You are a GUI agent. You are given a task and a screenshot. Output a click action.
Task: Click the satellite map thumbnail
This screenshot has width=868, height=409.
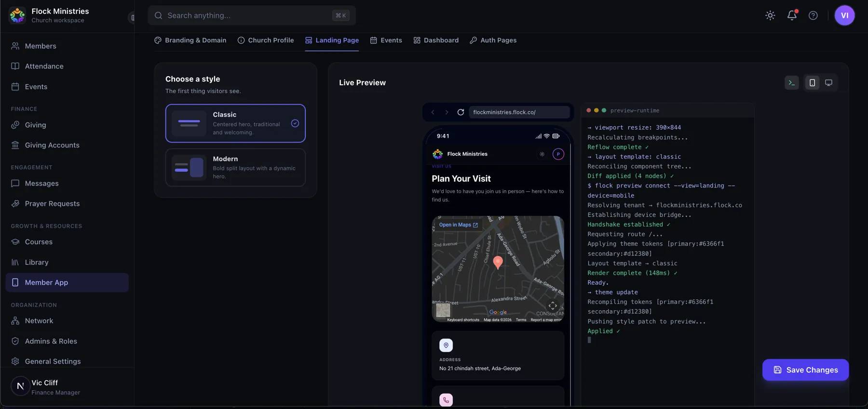(443, 310)
